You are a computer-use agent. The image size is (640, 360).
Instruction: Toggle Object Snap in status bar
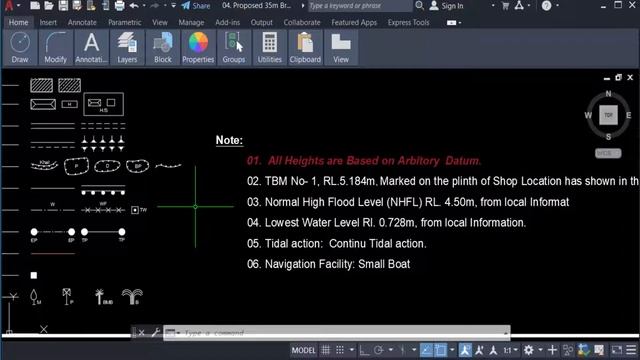(440, 350)
